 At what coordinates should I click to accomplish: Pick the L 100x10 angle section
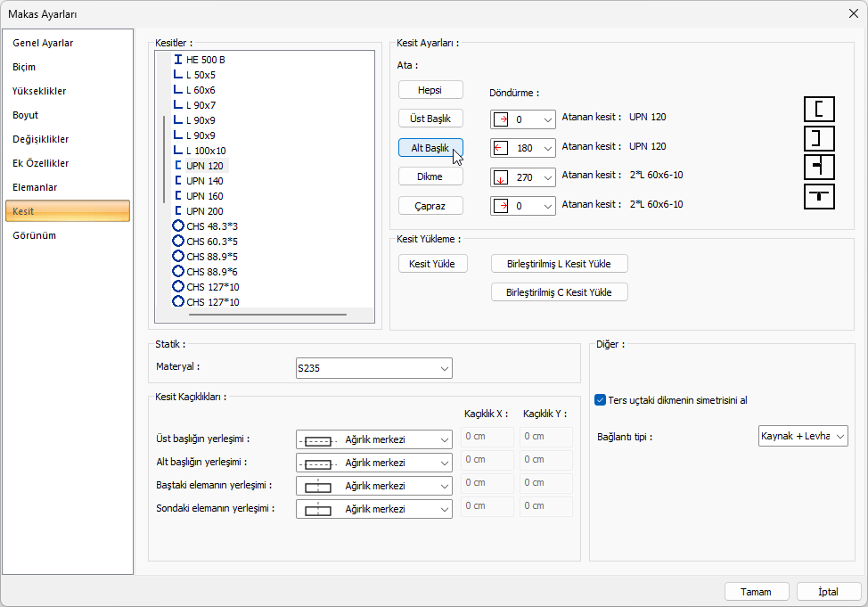click(x=205, y=151)
